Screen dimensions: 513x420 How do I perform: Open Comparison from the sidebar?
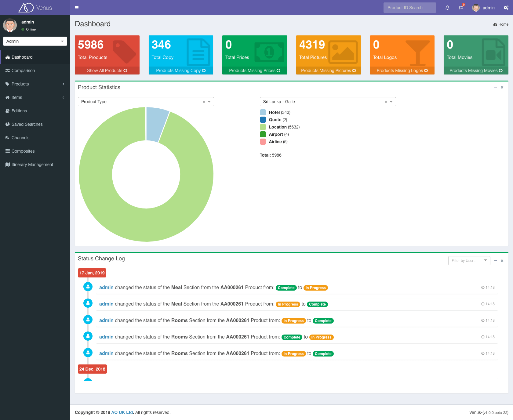(35, 71)
